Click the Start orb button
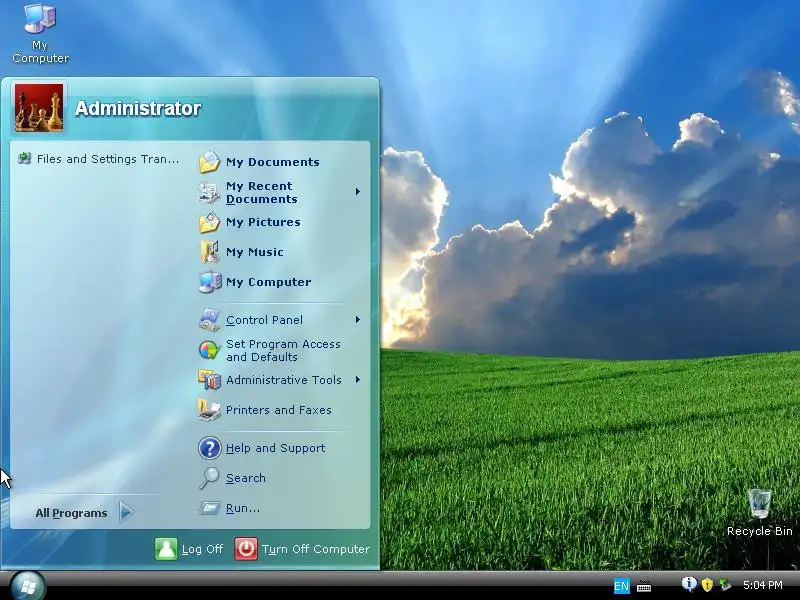 point(28,586)
